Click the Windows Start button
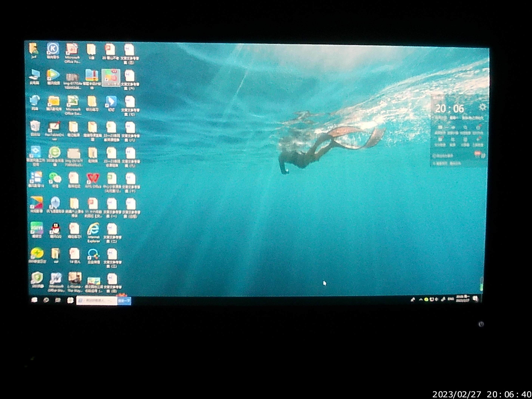This screenshot has width=532, height=399. point(34,300)
